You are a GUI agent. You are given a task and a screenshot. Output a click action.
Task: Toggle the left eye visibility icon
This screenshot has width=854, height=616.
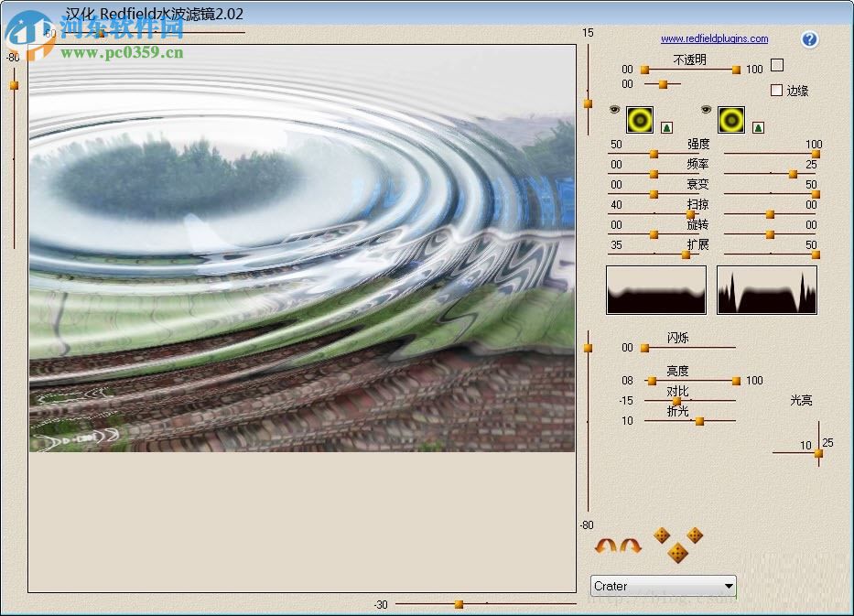(x=613, y=110)
